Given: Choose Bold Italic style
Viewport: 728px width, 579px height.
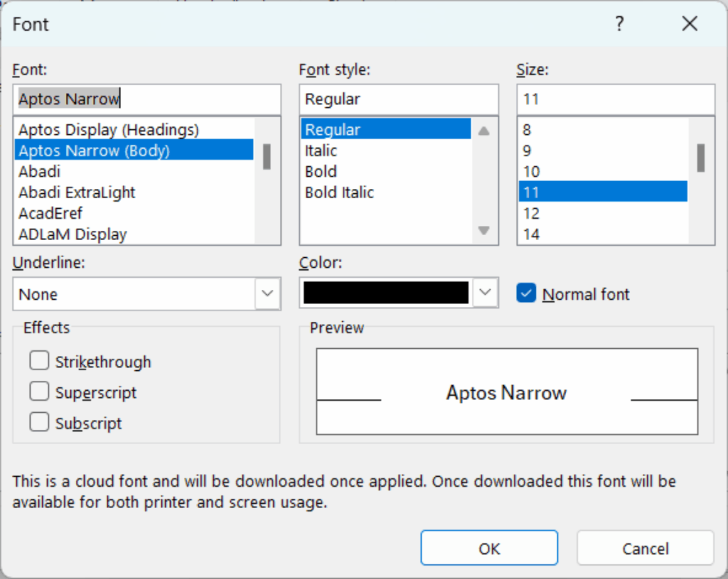Looking at the screenshot, I should (x=339, y=192).
